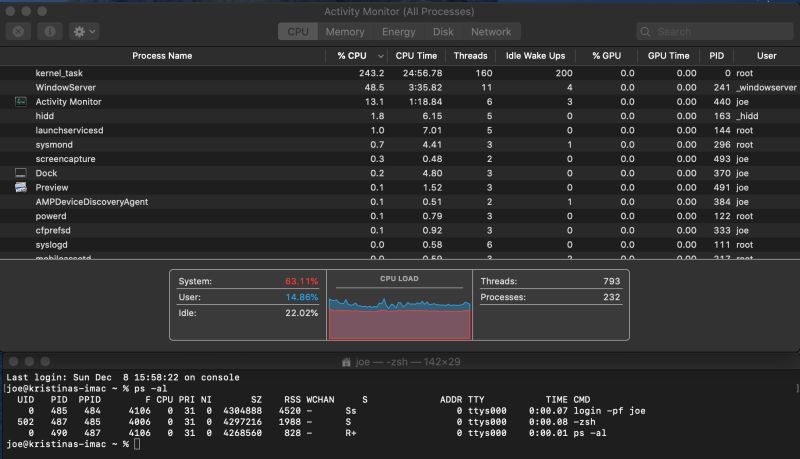Select the launchservicesd process row
Viewport: 800px width, 459px height.
[400, 130]
